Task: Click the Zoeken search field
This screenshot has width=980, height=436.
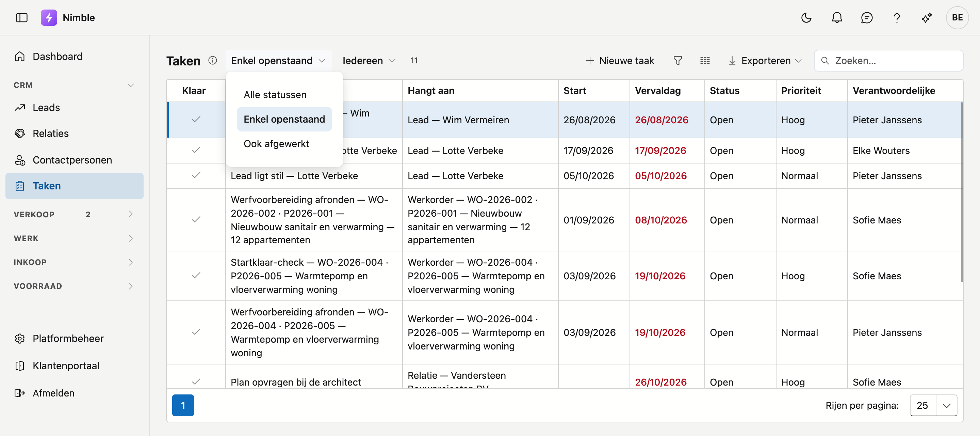Action: click(x=888, y=61)
